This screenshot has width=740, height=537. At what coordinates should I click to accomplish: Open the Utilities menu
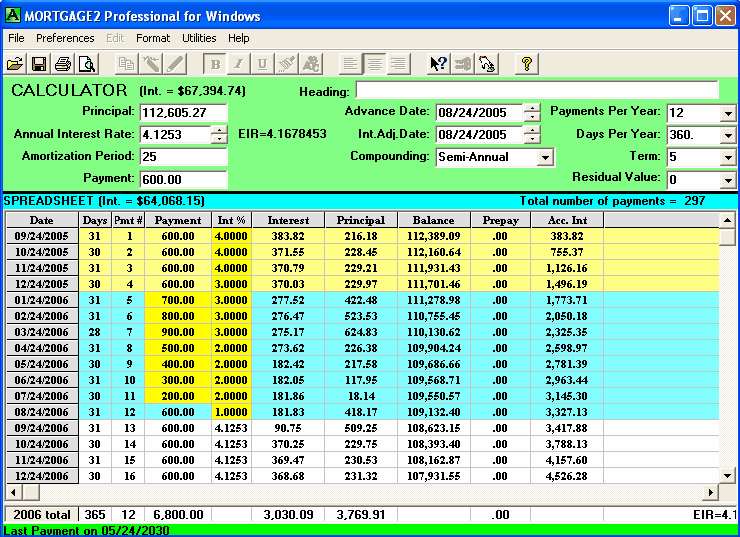point(199,38)
